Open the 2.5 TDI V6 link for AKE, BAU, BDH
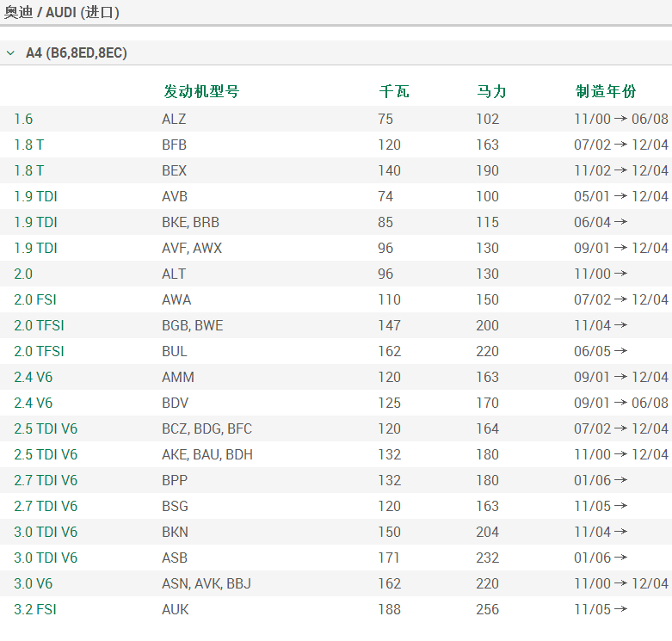 tap(46, 454)
